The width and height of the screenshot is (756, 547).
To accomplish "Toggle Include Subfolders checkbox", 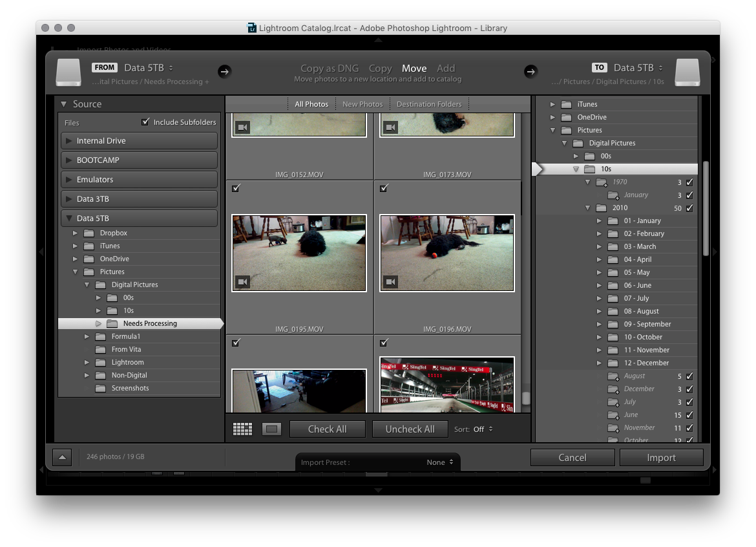I will tap(145, 122).
